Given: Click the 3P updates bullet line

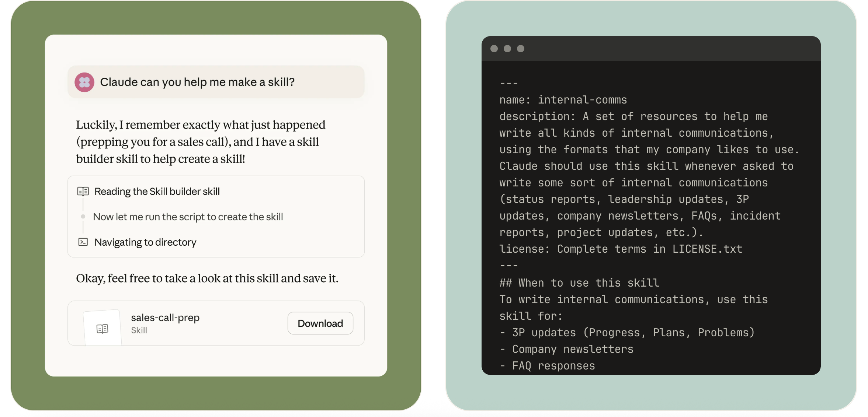Looking at the screenshot, I should click(627, 333).
